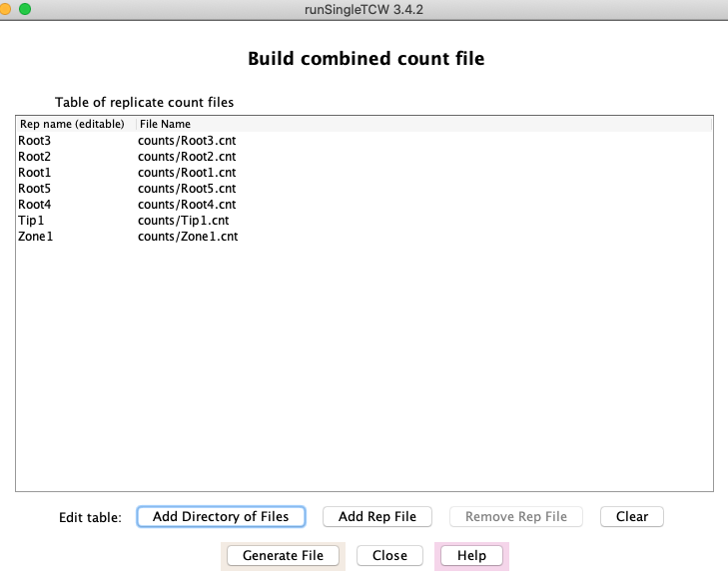Screen dimensions: 728x587
Task: Close the combined count file dialog
Action: point(389,555)
